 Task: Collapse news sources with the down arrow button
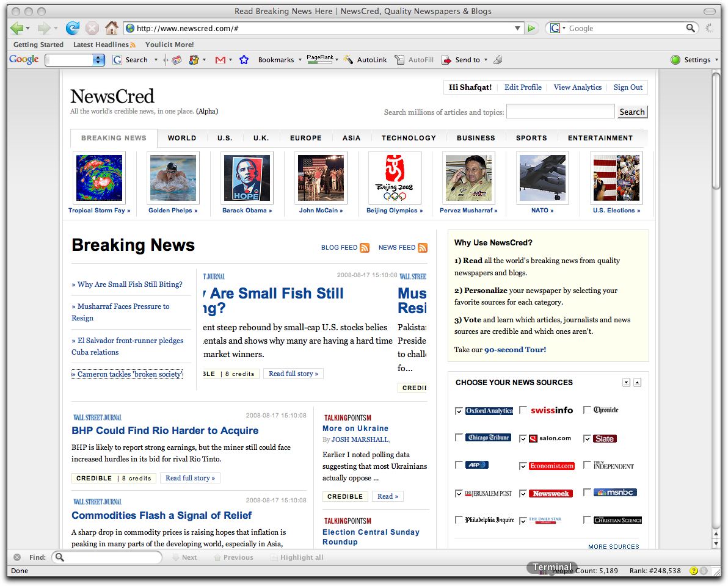pyautogui.click(x=627, y=382)
